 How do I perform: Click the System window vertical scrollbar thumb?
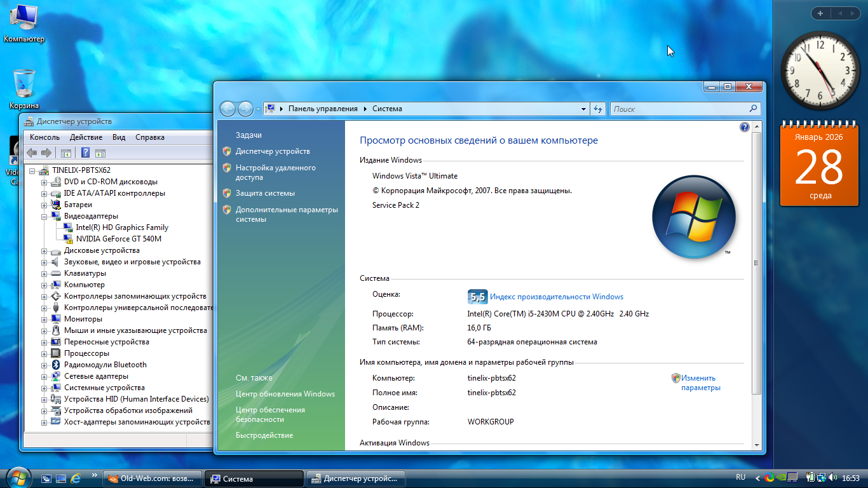click(756, 263)
